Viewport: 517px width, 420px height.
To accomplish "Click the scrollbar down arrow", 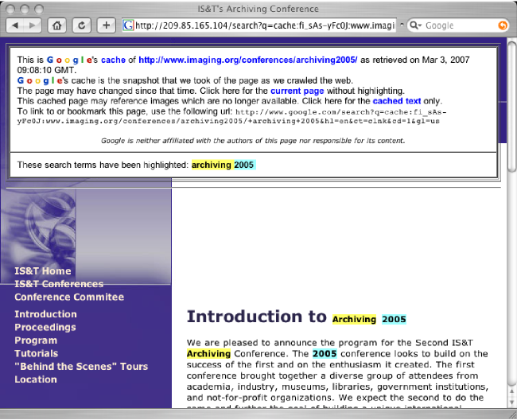I will 511,402.
